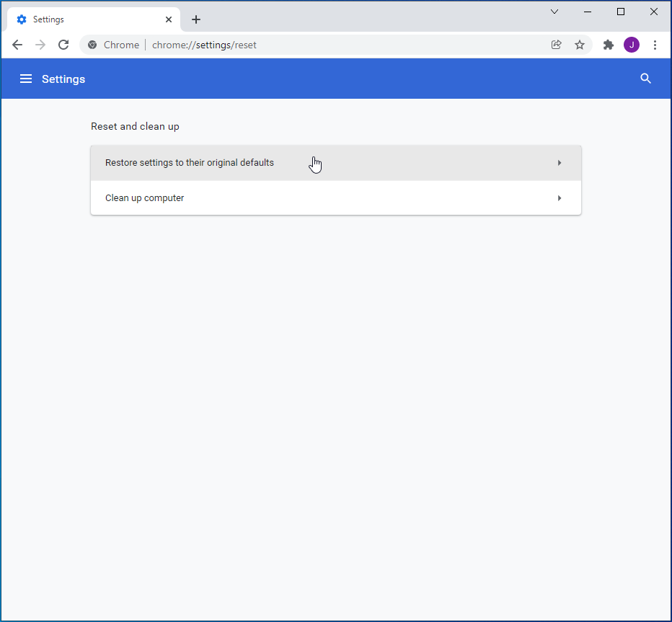Open a new tab with the plus button
Screen dimensions: 672x622
point(196,19)
